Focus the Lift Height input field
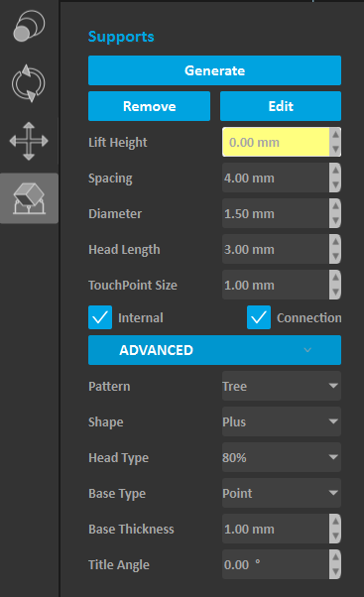 point(276,142)
